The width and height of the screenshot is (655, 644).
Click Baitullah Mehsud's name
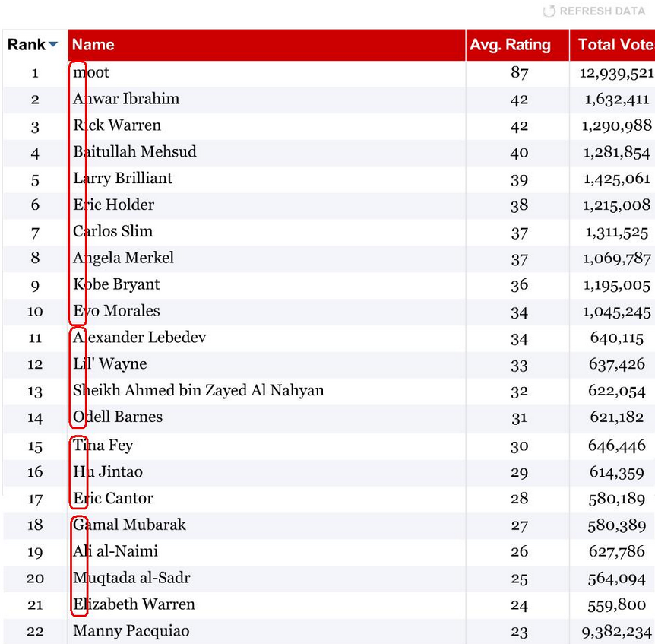pos(134,152)
